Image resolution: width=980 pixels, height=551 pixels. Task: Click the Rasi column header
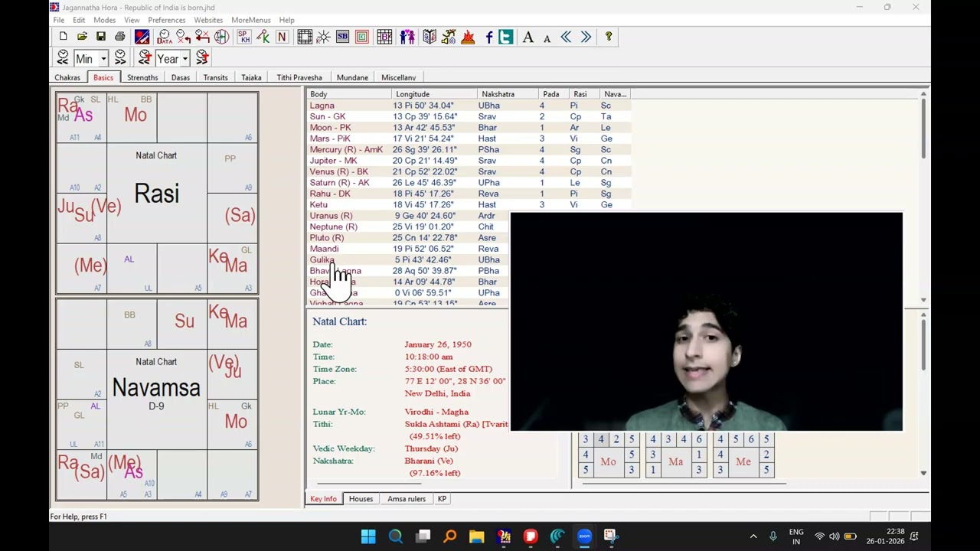click(x=584, y=94)
